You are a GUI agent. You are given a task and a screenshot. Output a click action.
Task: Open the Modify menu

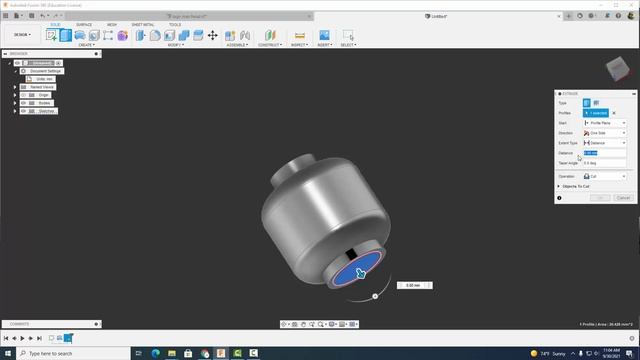[176, 45]
